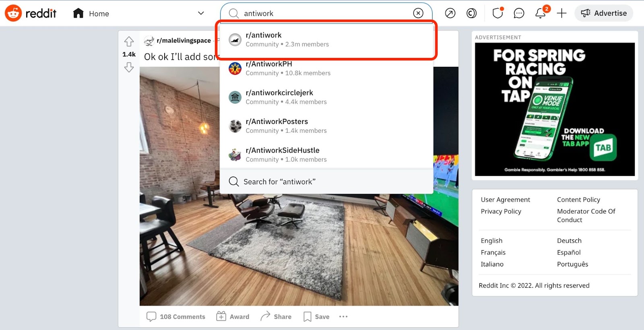Click the Reddit logo
Image resolution: width=644 pixels, height=330 pixels.
coord(31,13)
